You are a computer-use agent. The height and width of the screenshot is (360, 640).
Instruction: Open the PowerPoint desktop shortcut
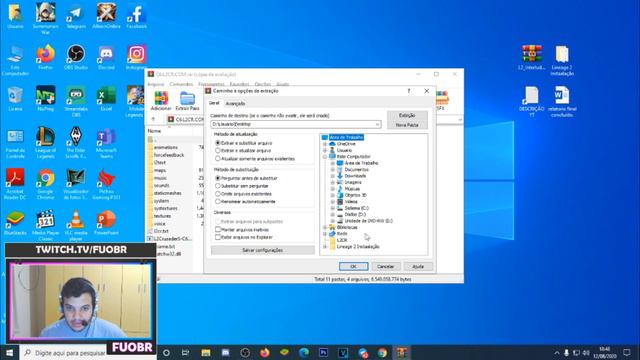(x=106, y=223)
